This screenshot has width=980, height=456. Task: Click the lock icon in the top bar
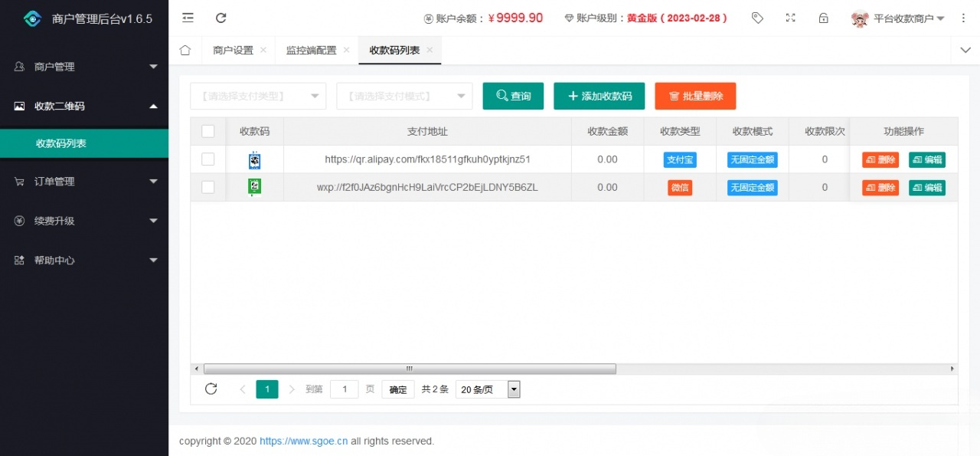point(824,18)
